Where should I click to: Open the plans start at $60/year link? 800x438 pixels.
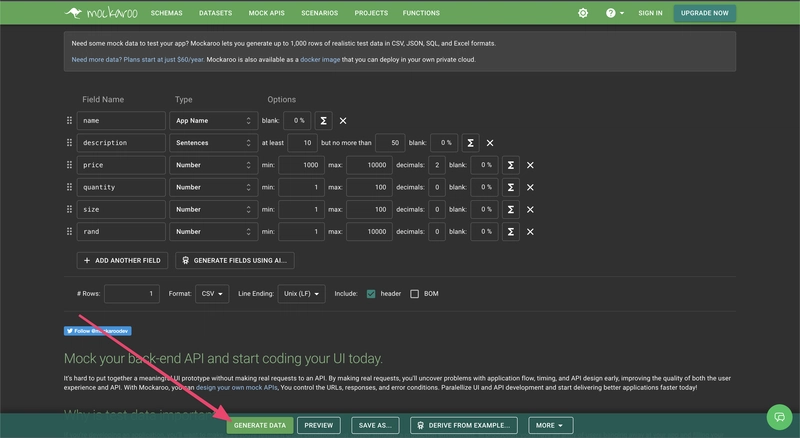click(138, 60)
